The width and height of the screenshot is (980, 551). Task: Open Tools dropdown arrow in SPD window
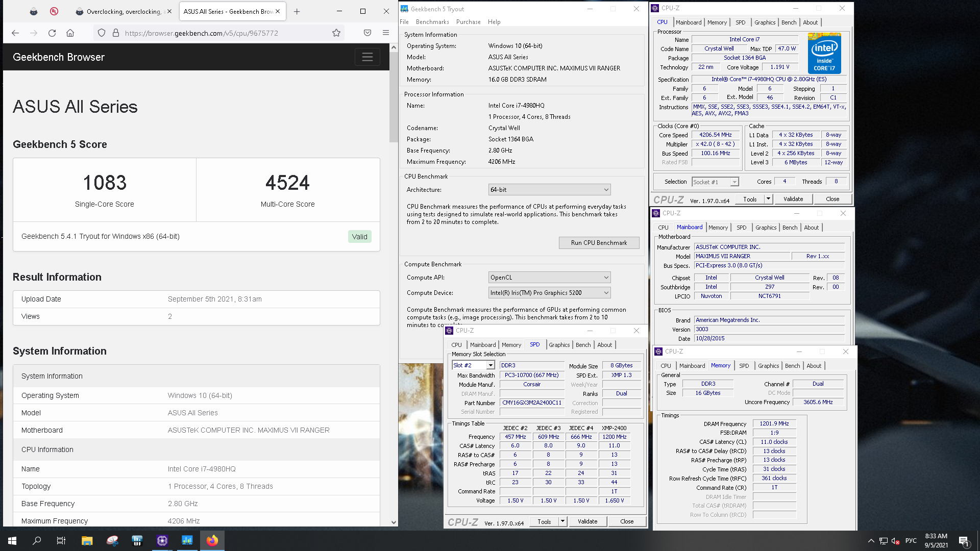click(x=562, y=521)
